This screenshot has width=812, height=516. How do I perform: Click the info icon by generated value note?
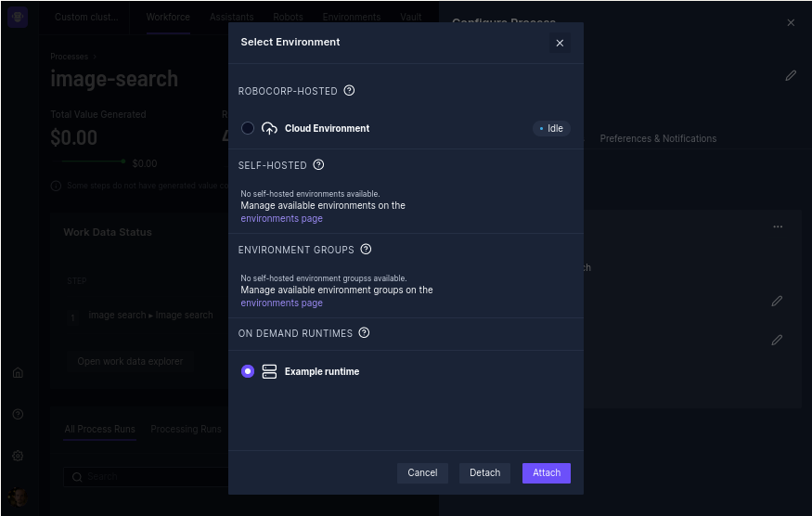[56, 186]
